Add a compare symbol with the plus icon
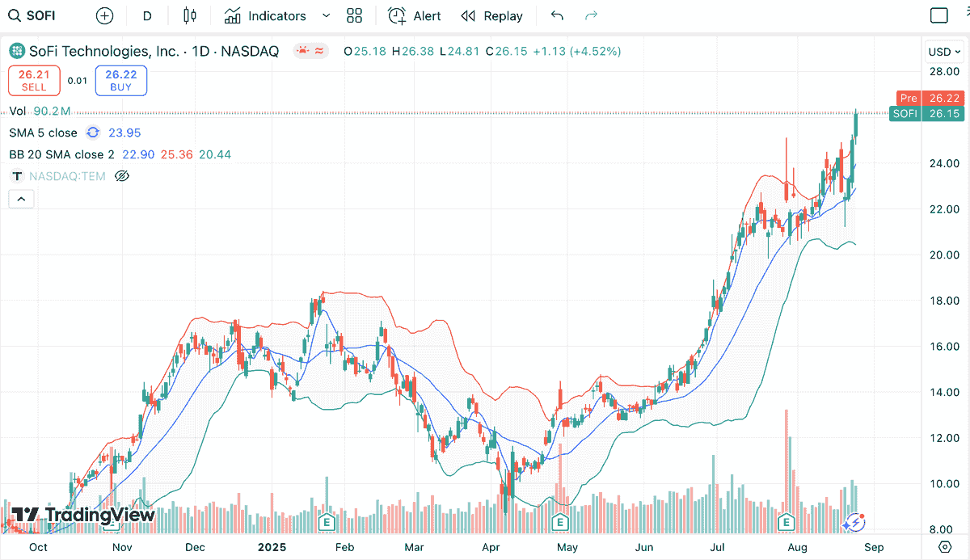Viewport: 970px width, 560px height. pos(104,15)
